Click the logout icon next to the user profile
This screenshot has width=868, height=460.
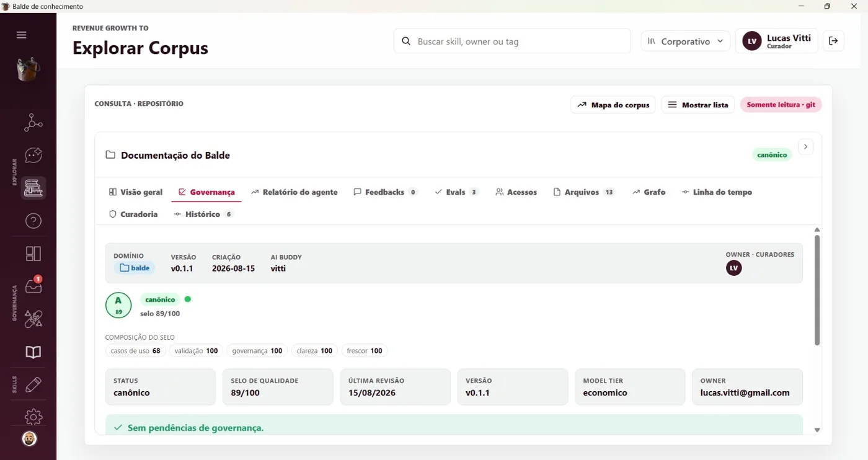click(x=833, y=41)
